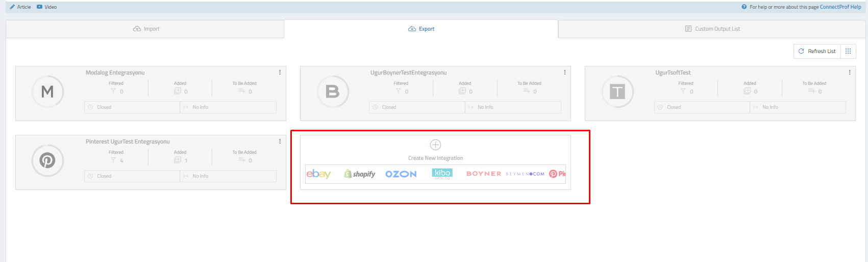Click the Modalog Entegrasyonu M avatar
The image size is (868, 262).
pyautogui.click(x=47, y=91)
